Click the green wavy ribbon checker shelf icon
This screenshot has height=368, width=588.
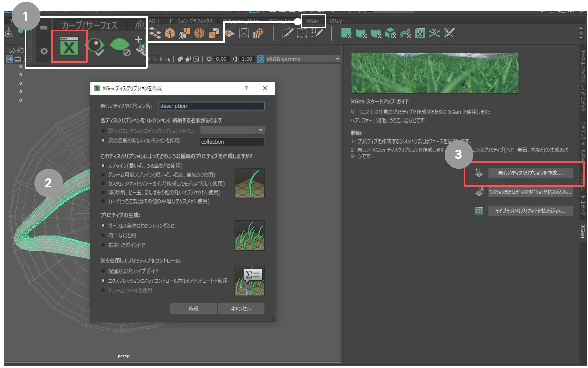pos(405,33)
